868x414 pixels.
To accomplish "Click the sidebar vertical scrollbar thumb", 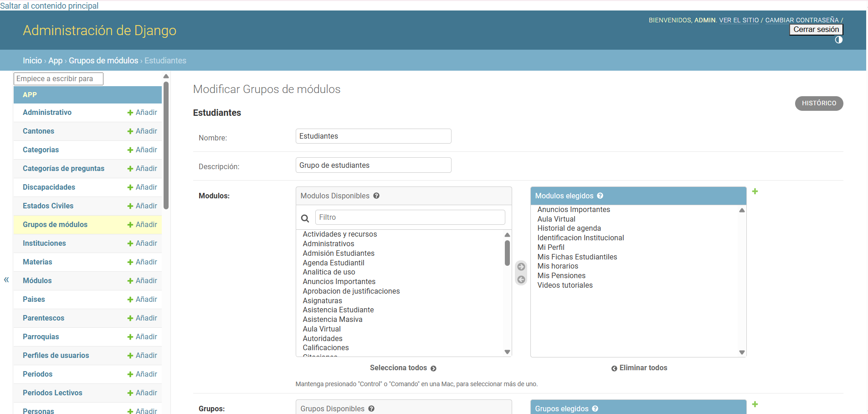I will pos(166,145).
